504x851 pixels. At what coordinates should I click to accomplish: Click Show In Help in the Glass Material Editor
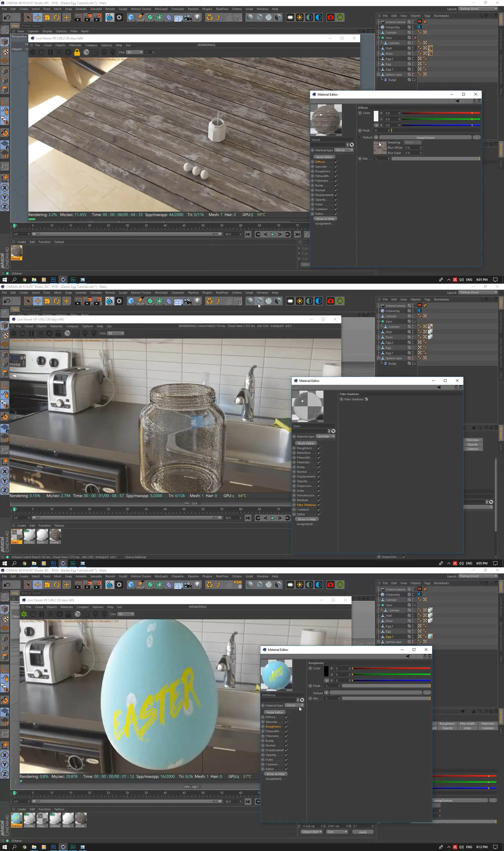(x=306, y=519)
